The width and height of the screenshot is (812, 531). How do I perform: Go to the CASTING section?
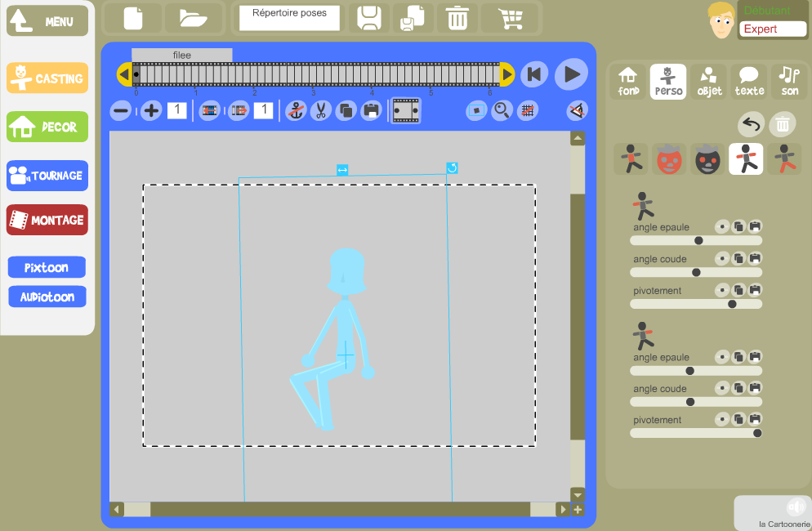pos(47,78)
